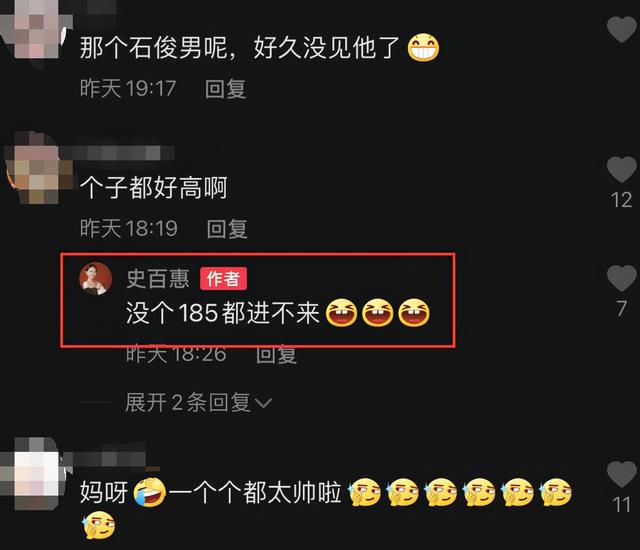Like the 石俊男 comment with the heart
The width and height of the screenshot is (640, 550).
pos(621,30)
